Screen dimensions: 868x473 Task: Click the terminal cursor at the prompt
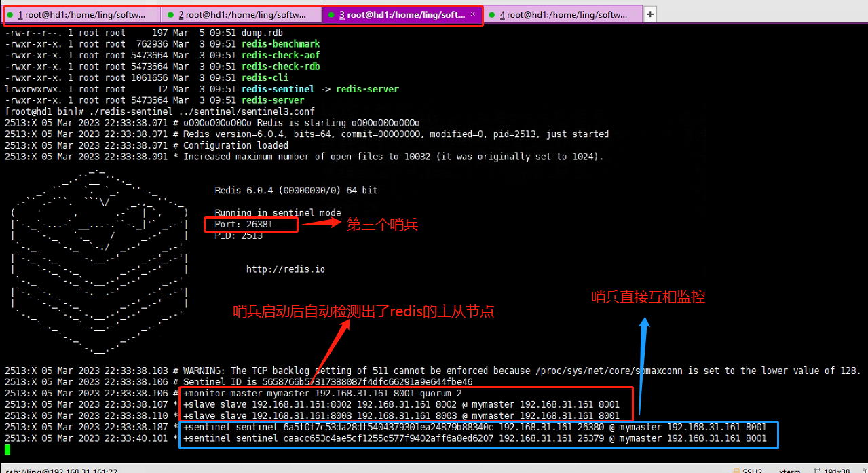point(8,449)
